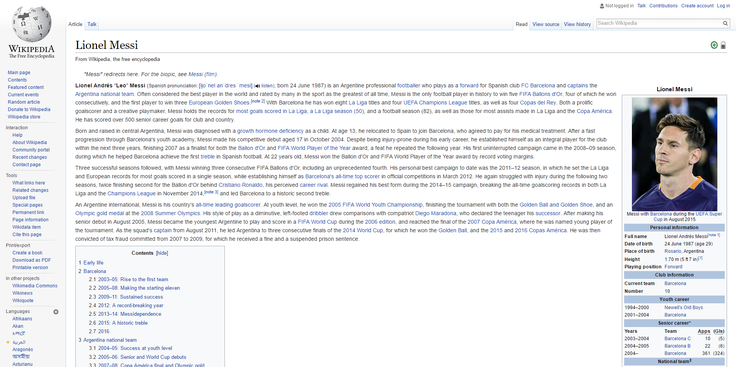Click Cite this page link

click(27, 235)
